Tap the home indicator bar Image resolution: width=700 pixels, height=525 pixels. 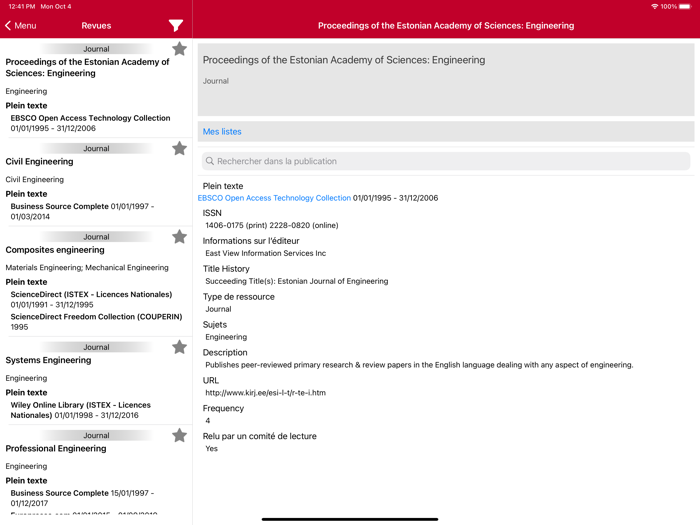[x=350, y=519]
